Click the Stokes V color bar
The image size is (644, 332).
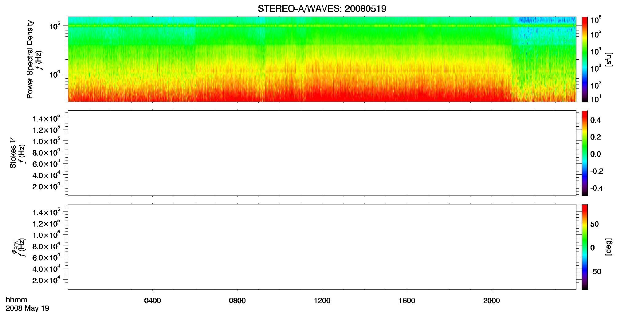[585, 153]
